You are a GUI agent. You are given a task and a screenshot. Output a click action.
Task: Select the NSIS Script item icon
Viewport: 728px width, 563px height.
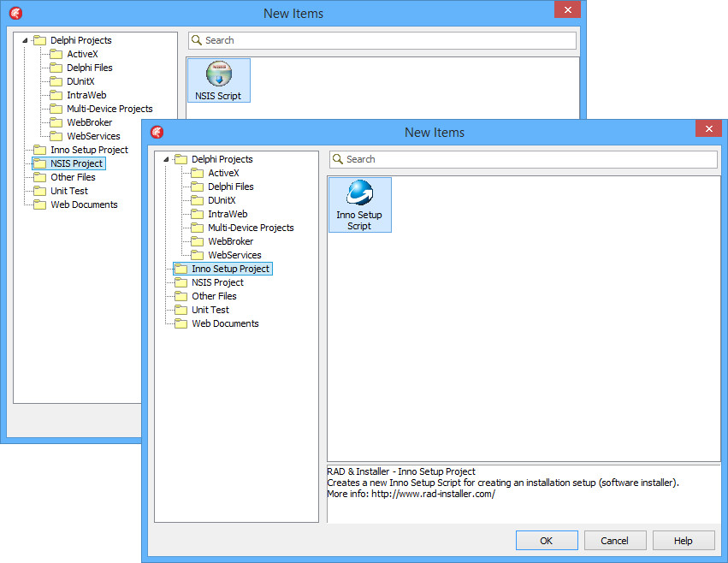(219, 74)
